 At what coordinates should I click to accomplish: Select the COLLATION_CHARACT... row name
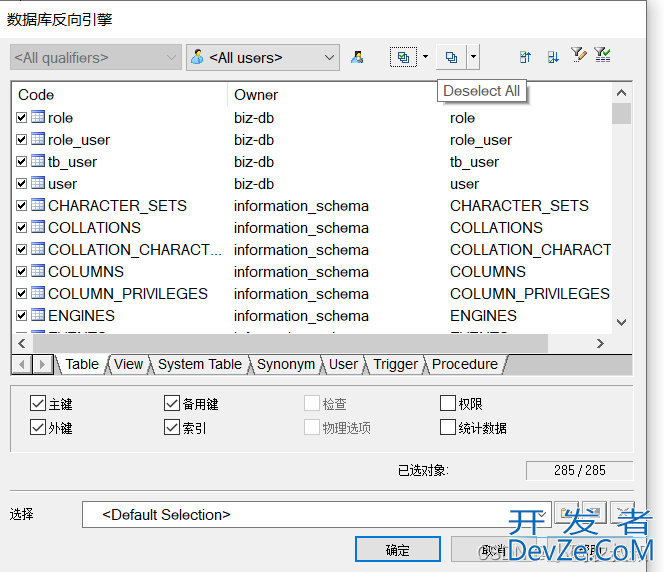point(135,249)
